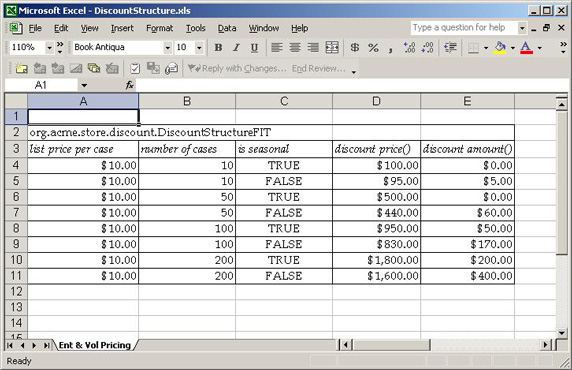Apply Currency style dollar icon
Viewport: 572px width, 370px height.
[x=355, y=47]
